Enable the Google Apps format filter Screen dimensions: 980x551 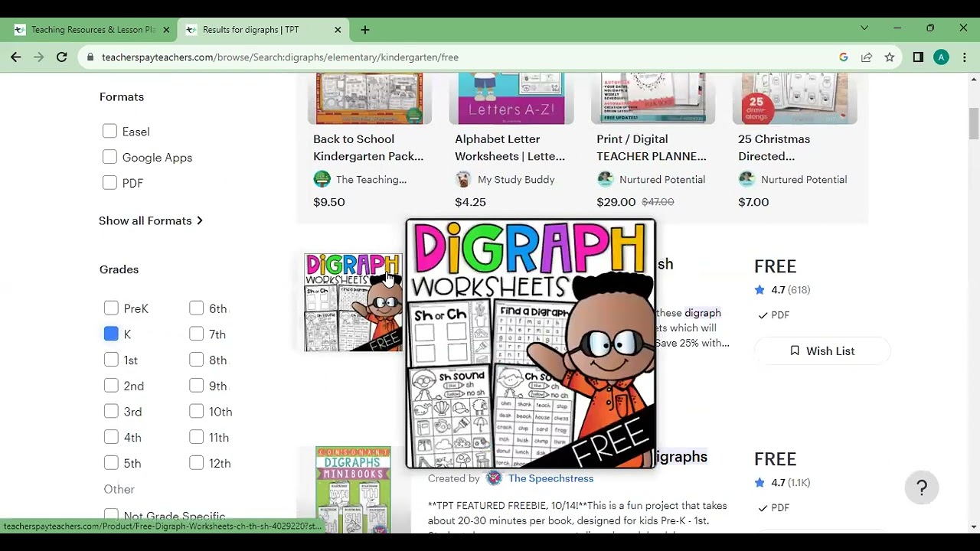click(x=109, y=157)
